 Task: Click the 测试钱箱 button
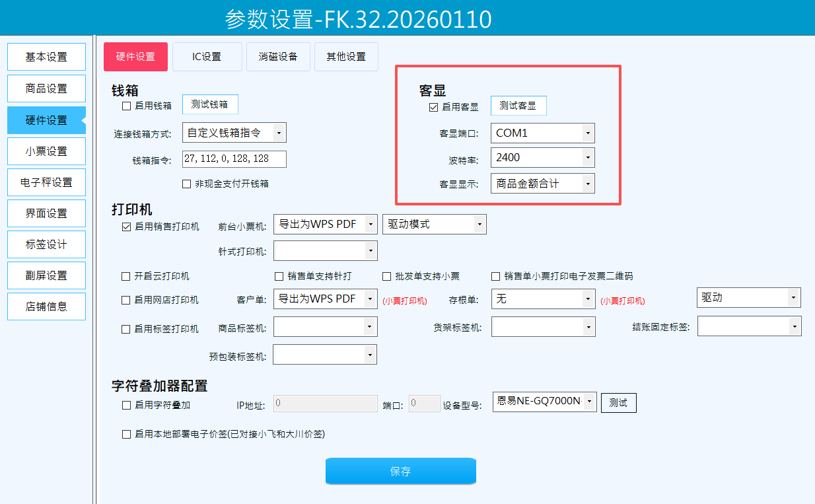coord(210,105)
